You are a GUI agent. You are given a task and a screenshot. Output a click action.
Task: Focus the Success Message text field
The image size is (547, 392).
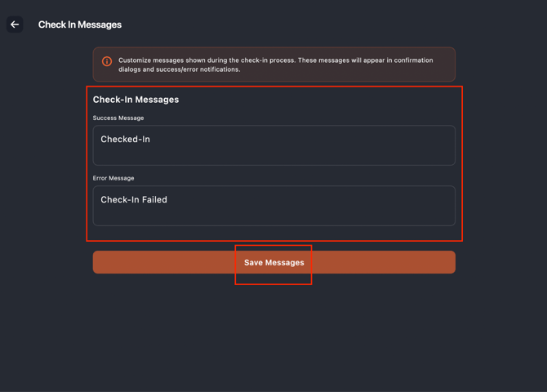tap(273, 145)
